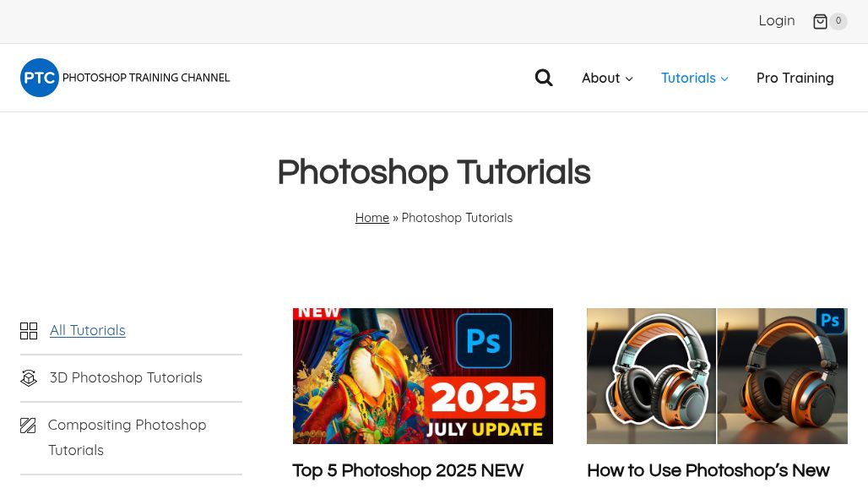Click the blue PTC logo circle

coord(40,78)
